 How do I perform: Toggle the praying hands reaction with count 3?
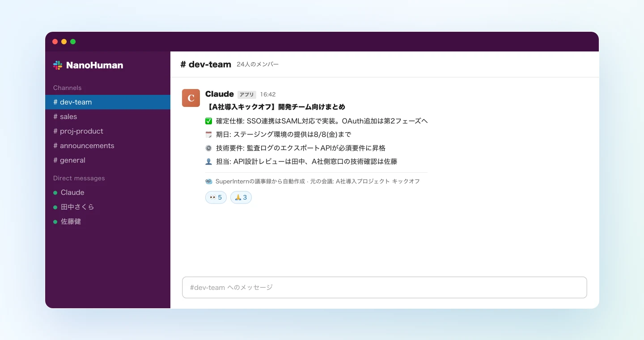(241, 197)
